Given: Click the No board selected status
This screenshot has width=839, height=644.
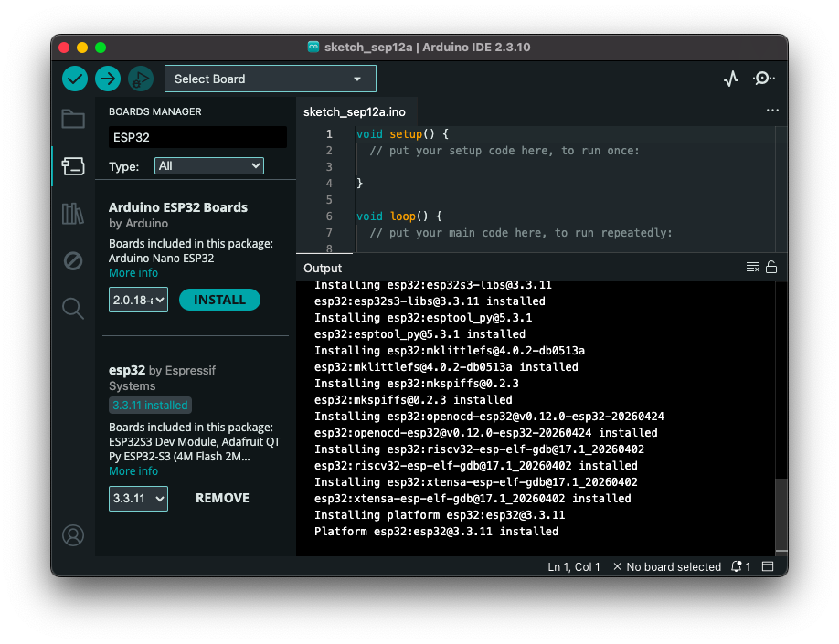Looking at the screenshot, I should pyautogui.click(x=666, y=566).
